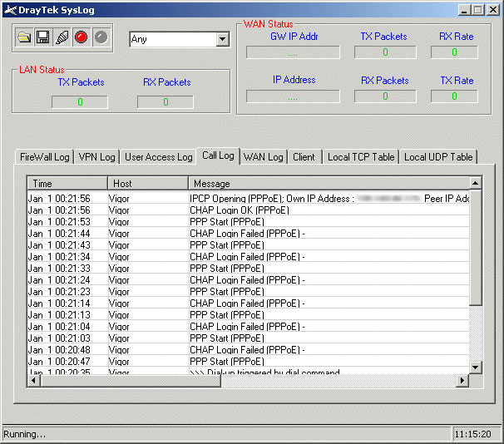Select PPP Start row at 00:21:13
Image resolution: width=504 pixels, height=444 pixels.
pyautogui.click(x=248, y=315)
